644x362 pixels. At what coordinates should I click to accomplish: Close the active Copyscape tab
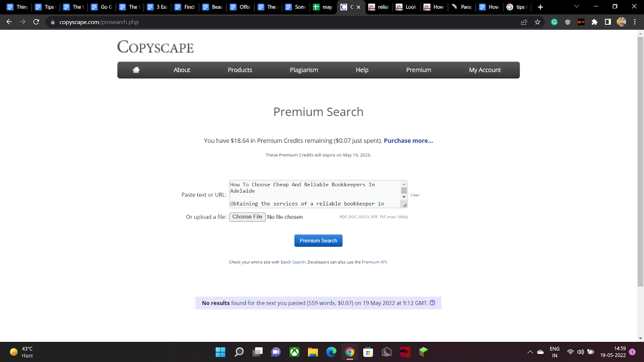pyautogui.click(x=358, y=7)
